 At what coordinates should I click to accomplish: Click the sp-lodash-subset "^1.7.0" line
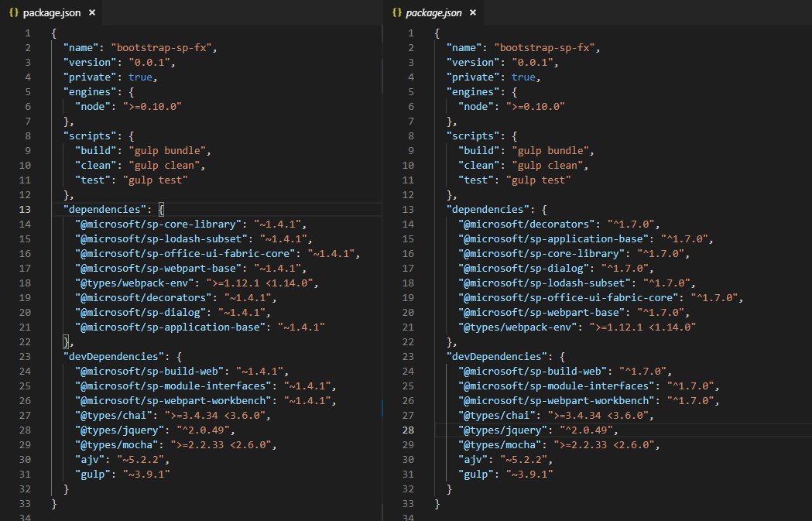tap(577, 283)
